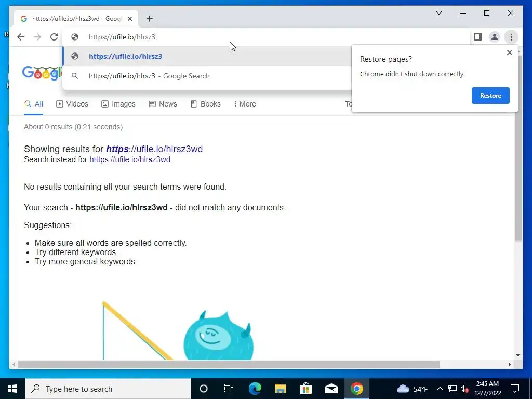Toggle the Chrome side panel
Viewport: 532px width, 399px height.
478,37
